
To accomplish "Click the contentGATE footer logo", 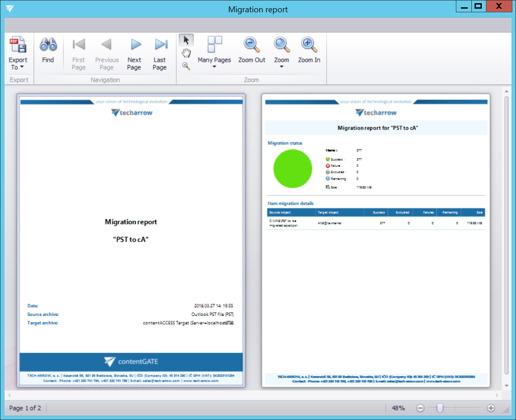I will click(131, 361).
